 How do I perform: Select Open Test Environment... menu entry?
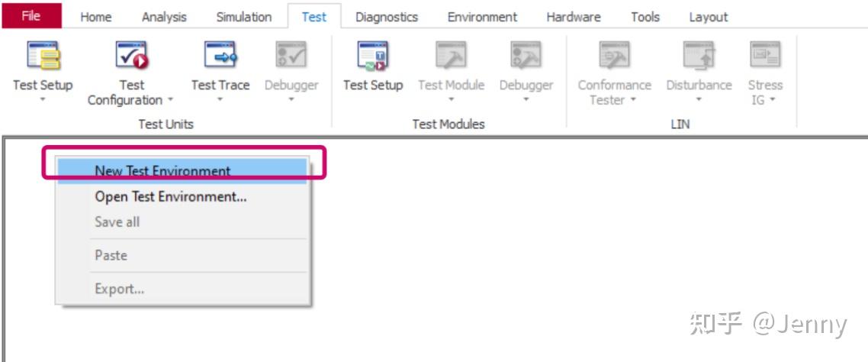click(170, 196)
